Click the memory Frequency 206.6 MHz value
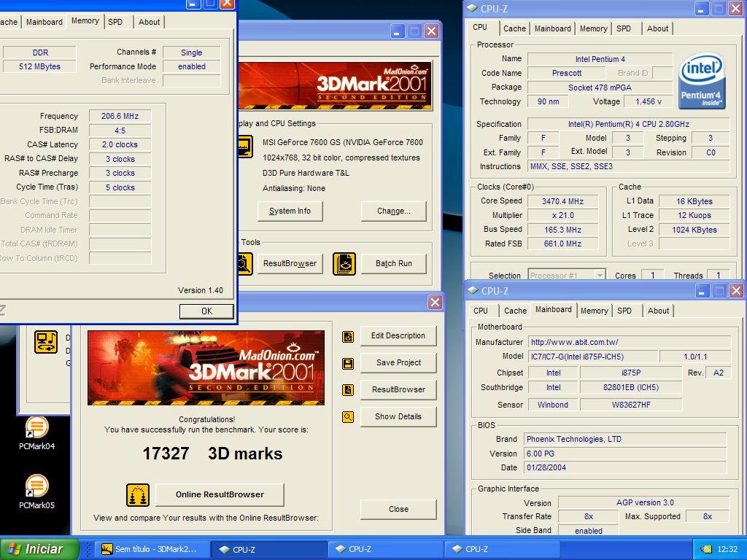747x560 pixels. (120, 116)
